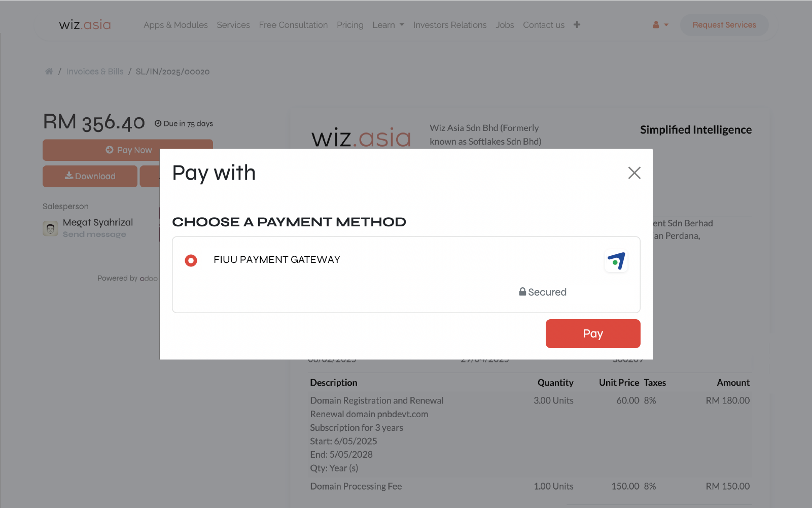
Task: Click the home breadcrumb icon
Action: [x=49, y=72]
